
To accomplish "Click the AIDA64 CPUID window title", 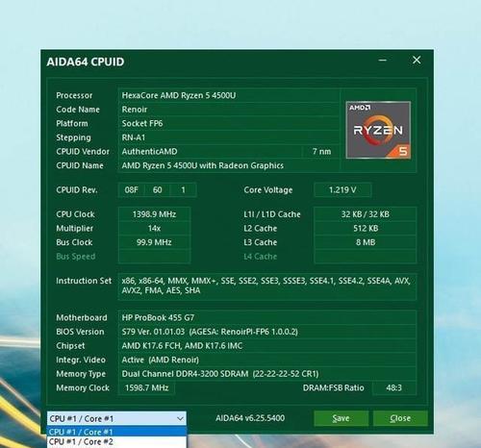I will pyautogui.click(x=86, y=62).
